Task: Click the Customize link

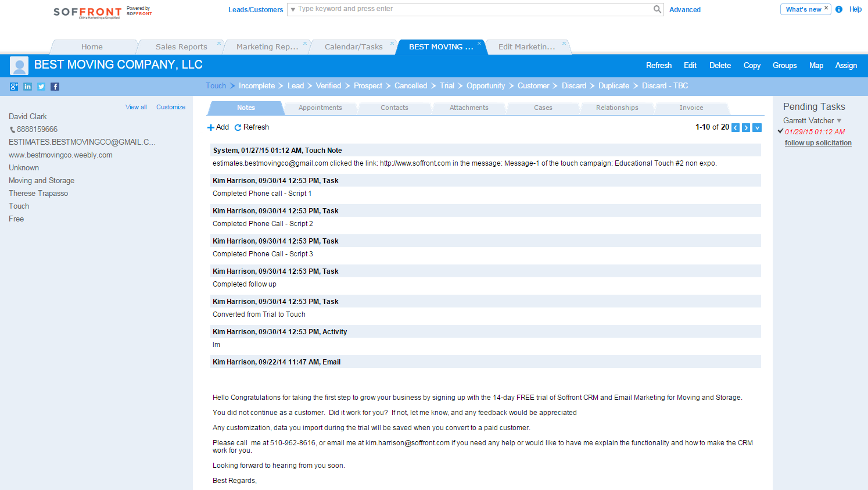Action: tap(171, 108)
